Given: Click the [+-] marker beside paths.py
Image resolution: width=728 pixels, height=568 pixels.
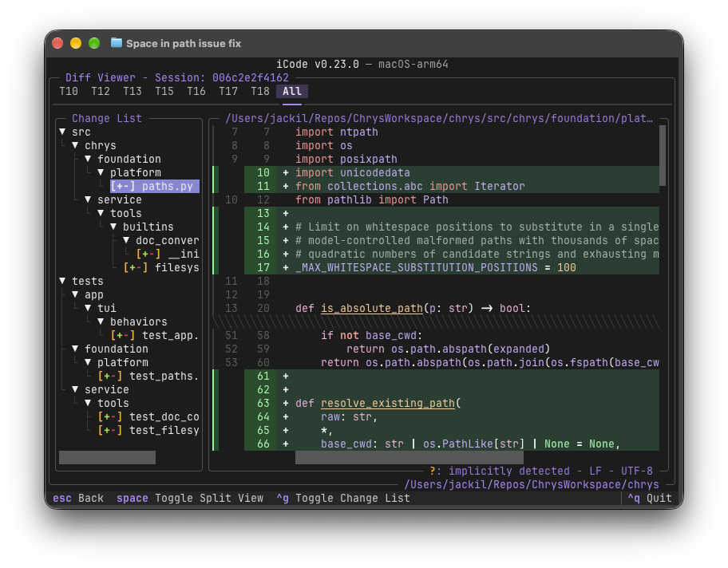Looking at the screenshot, I should (123, 186).
